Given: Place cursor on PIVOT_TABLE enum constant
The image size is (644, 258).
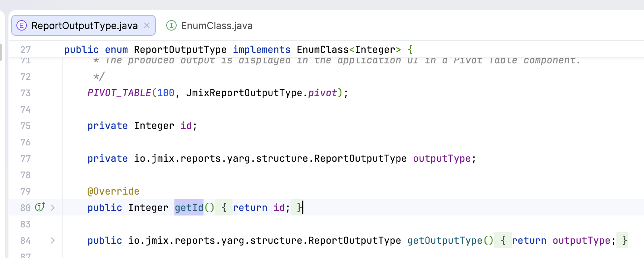Looking at the screenshot, I should point(119,93).
